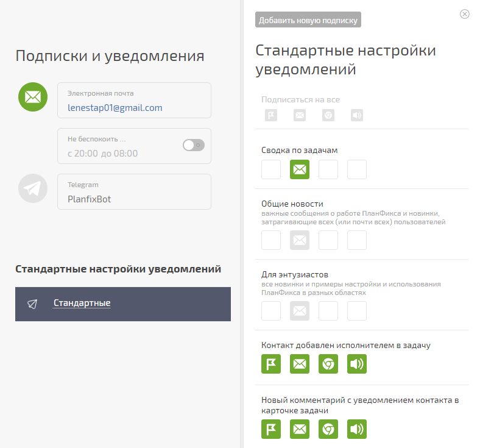
Task: Subscribe all to in-app flag notifications
Action: click(x=271, y=115)
